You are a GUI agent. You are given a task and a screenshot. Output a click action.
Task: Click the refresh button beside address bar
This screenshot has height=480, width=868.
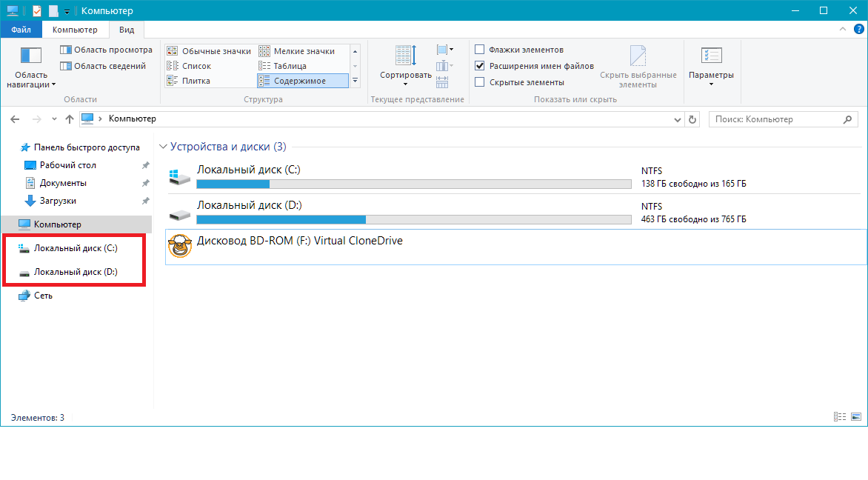pos(692,119)
